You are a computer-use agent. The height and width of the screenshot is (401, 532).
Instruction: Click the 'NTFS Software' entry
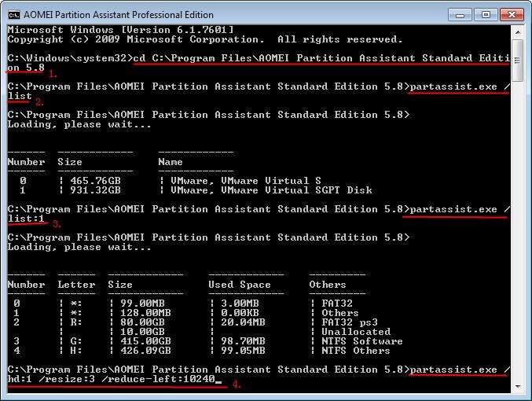[362, 341]
